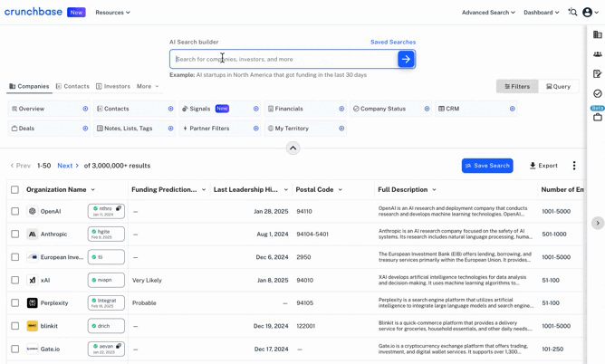Click the OpenAI CRM status badge
Viewport: 605px width, 364px height.
106,211
